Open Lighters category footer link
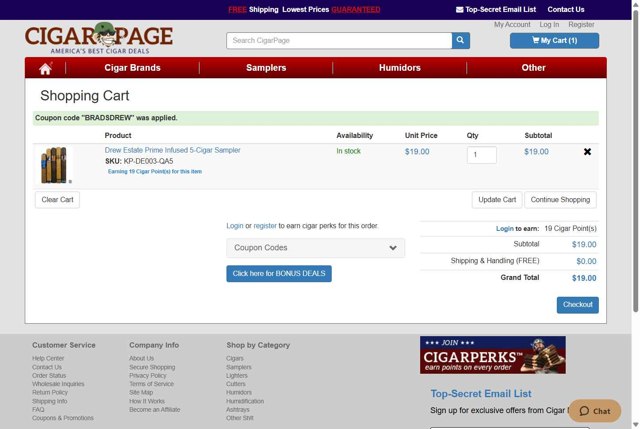The height and width of the screenshot is (429, 640). pos(237,376)
